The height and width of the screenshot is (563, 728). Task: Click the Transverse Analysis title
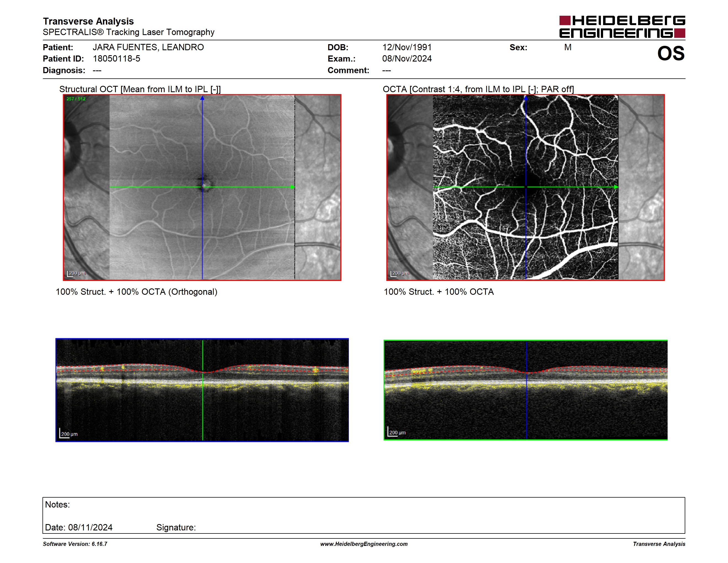point(88,21)
